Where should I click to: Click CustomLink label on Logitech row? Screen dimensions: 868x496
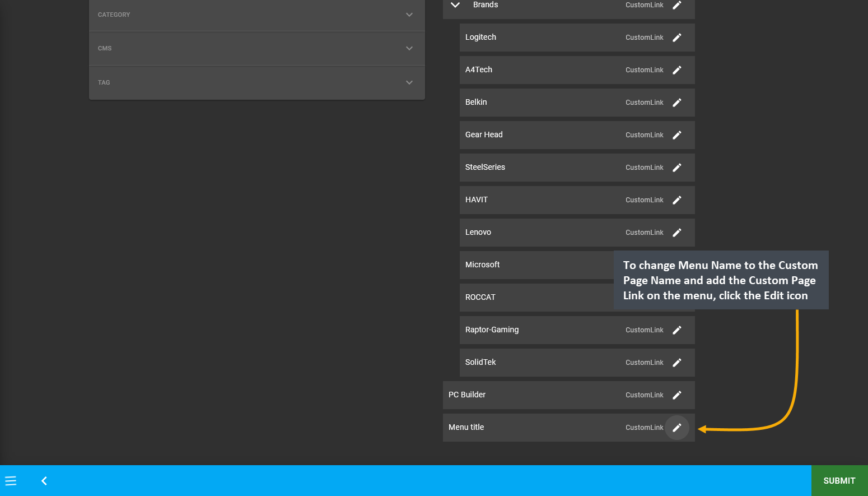coord(644,38)
